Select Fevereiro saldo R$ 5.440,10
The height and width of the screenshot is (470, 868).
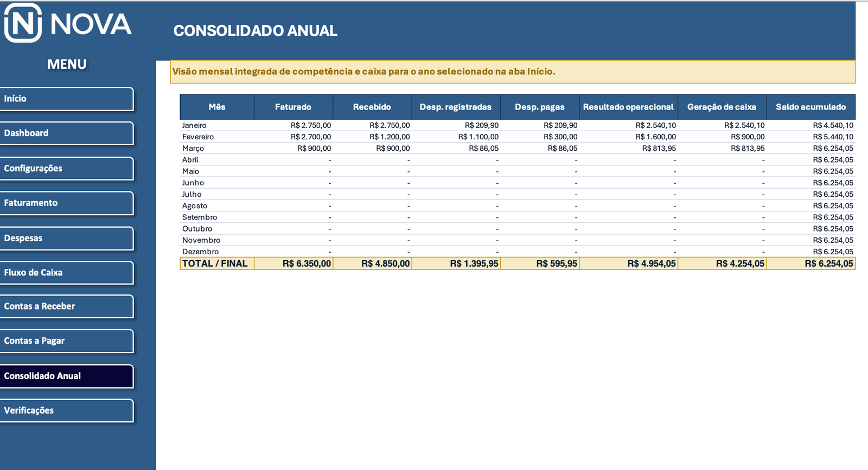833,137
